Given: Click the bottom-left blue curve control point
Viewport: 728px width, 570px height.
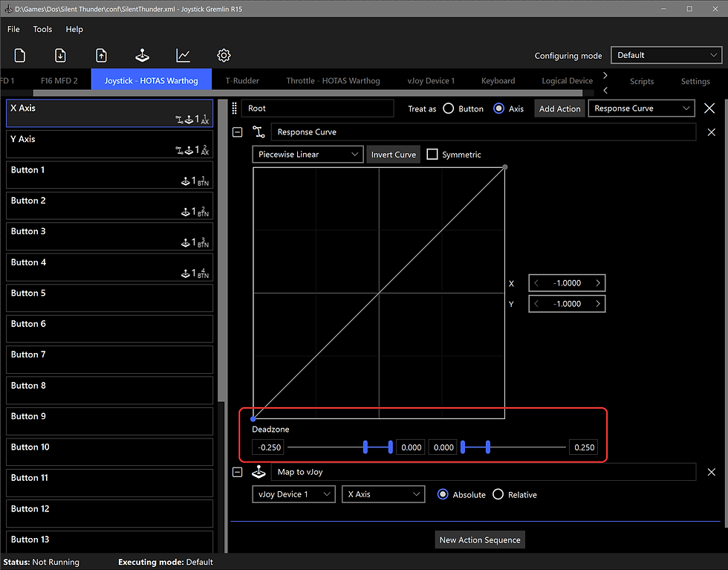Looking at the screenshot, I should tap(253, 419).
